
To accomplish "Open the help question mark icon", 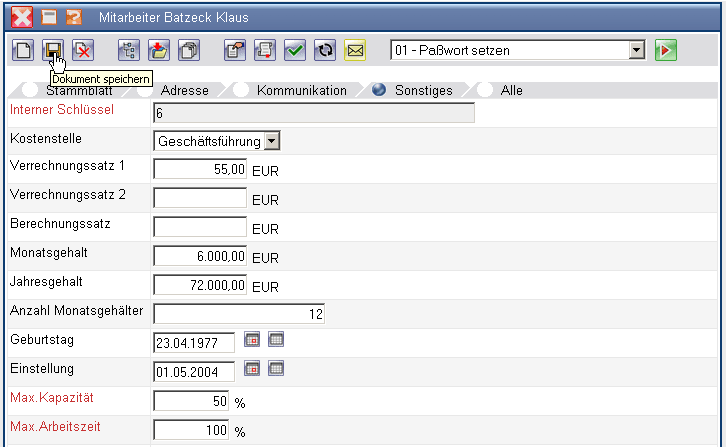I will [74, 17].
